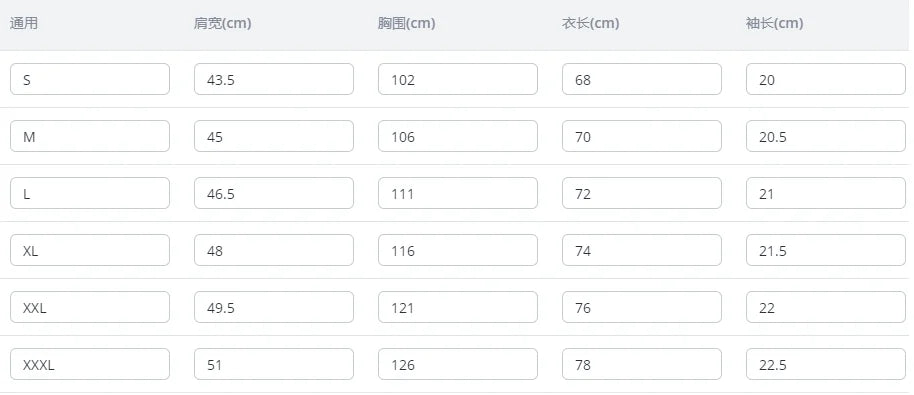Viewport: 914px width, 395px height.
Task: Select the chest field with value 121
Action: tap(458, 308)
